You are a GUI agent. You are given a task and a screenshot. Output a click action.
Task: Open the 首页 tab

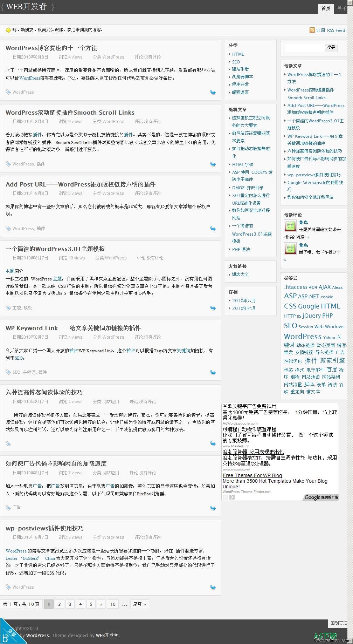tap(326, 8)
